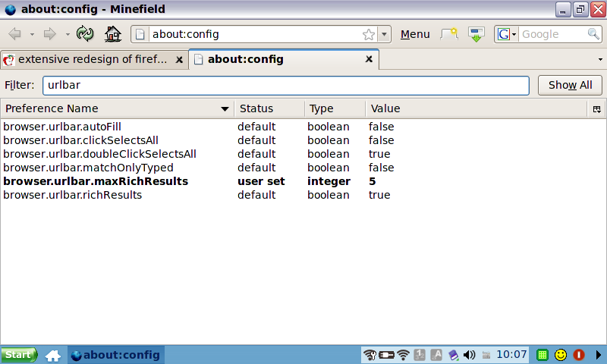Viewport: 607px width, 364px height.
Task: Click the page icon in address bar
Action: click(x=140, y=34)
